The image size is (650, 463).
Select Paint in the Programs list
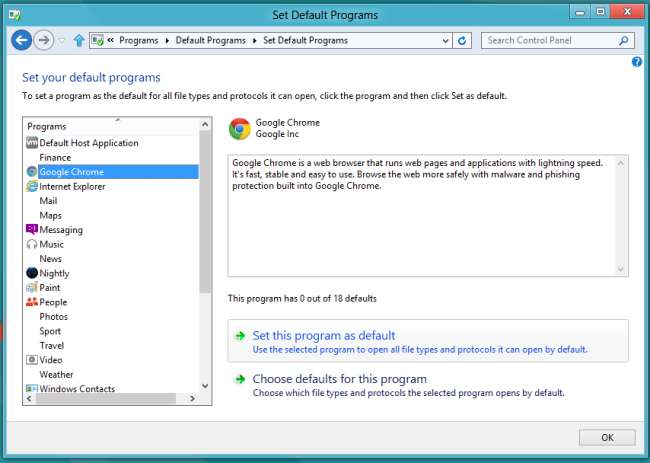coord(50,287)
